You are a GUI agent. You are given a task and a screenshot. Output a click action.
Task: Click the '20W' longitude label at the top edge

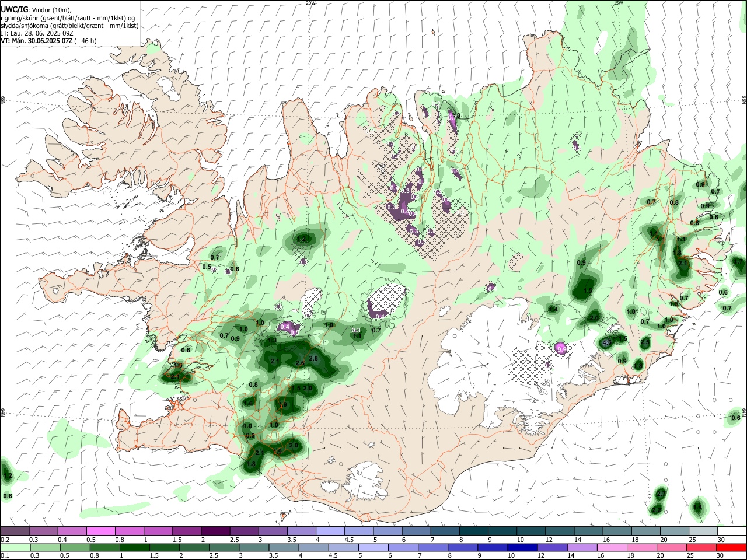tap(311, 3)
